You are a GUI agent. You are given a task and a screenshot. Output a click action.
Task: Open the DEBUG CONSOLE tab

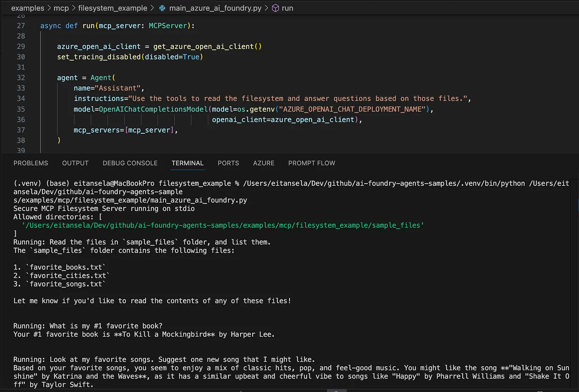tap(130, 163)
